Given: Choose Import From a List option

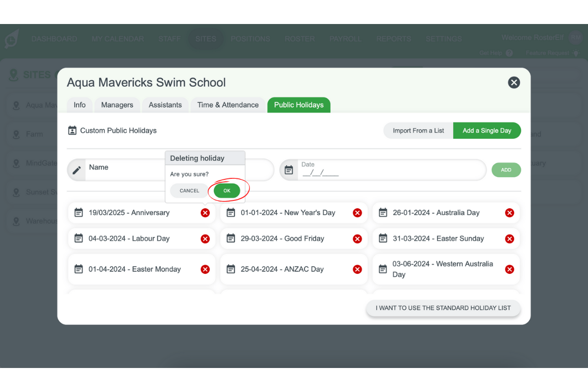Looking at the screenshot, I should tap(418, 131).
